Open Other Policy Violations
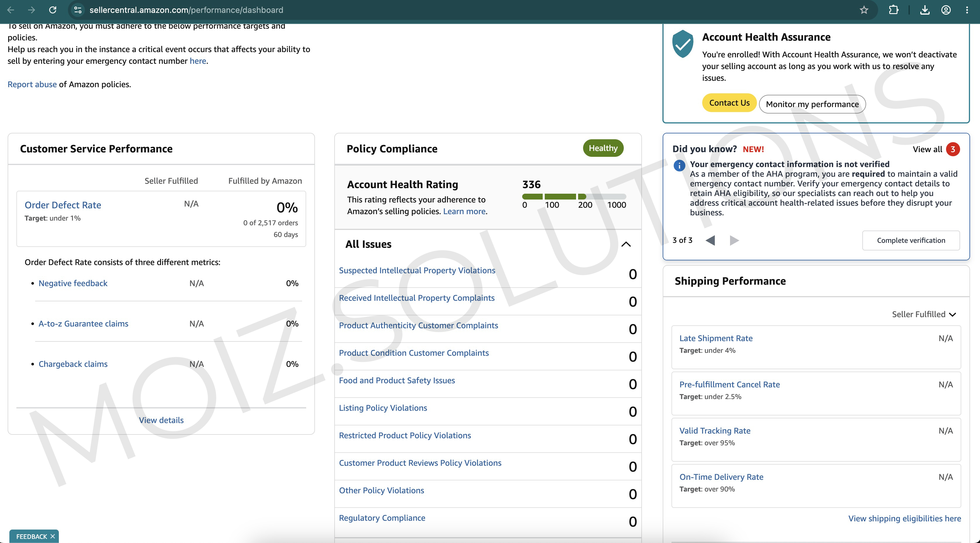This screenshot has height=543, width=980. tap(382, 490)
